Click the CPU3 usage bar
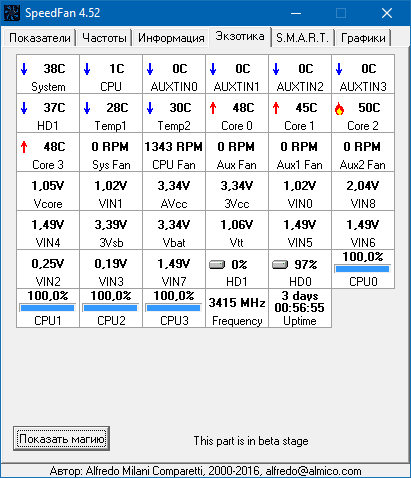This screenshot has width=411, height=478. tap(173, 308)
